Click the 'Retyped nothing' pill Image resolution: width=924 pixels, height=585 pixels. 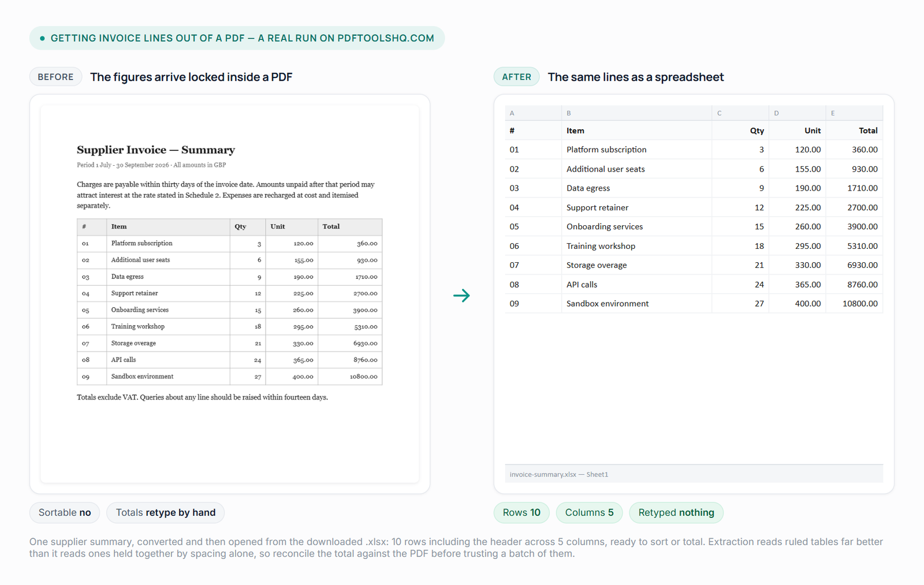click(676, 512)
